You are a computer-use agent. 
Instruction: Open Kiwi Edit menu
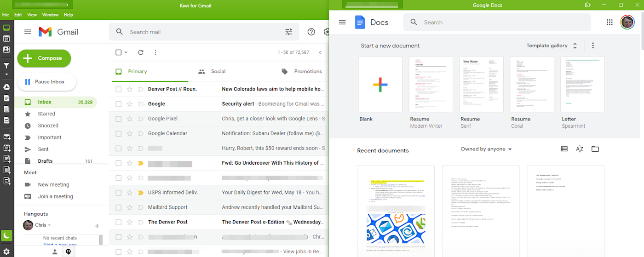point(18,15)
